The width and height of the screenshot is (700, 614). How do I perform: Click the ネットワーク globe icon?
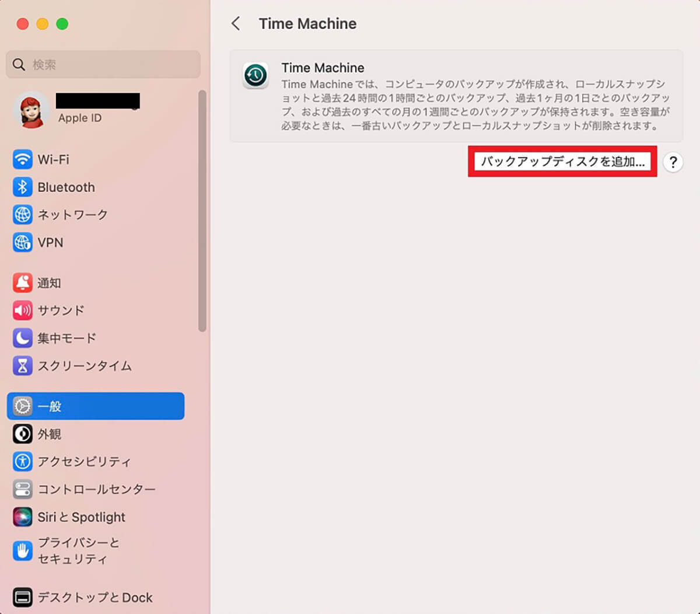23,214
